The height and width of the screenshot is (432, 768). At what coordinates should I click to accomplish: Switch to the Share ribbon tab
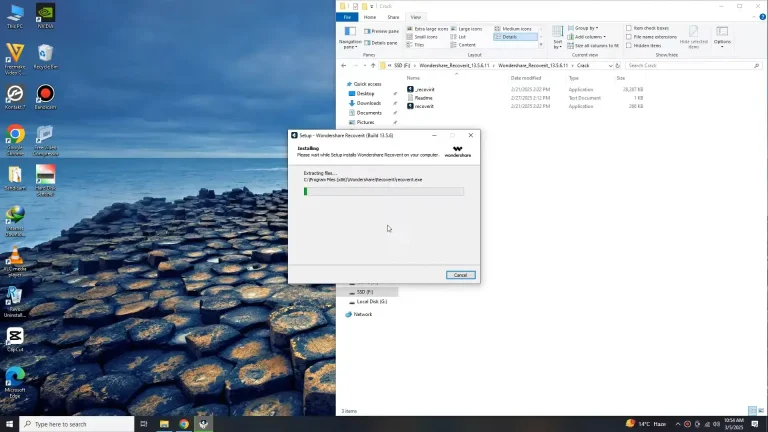(x=393, y=17)
